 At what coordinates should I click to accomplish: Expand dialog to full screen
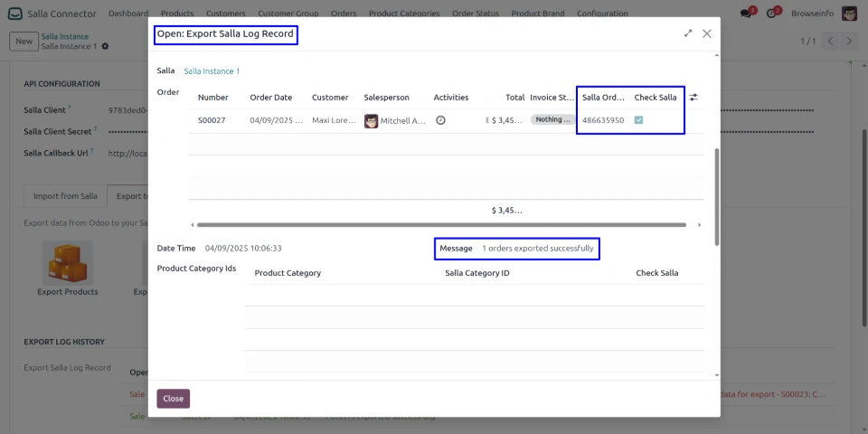click(688, 33)
